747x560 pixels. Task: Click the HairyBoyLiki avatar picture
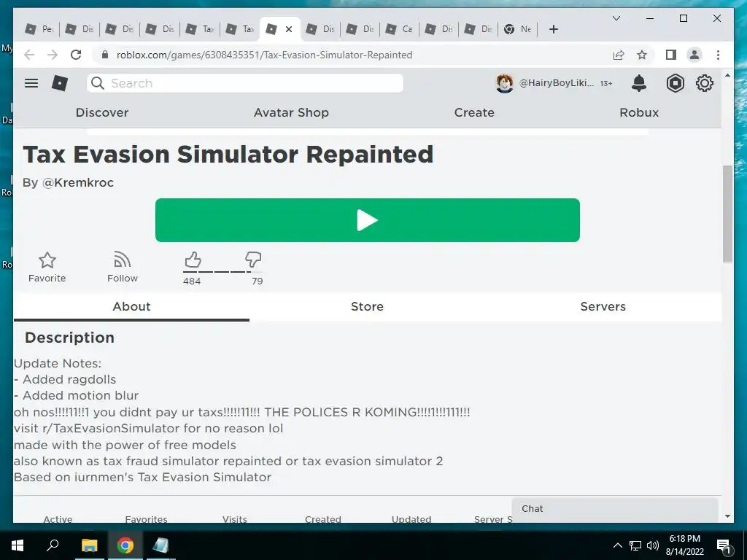click(x=505, y=83)
